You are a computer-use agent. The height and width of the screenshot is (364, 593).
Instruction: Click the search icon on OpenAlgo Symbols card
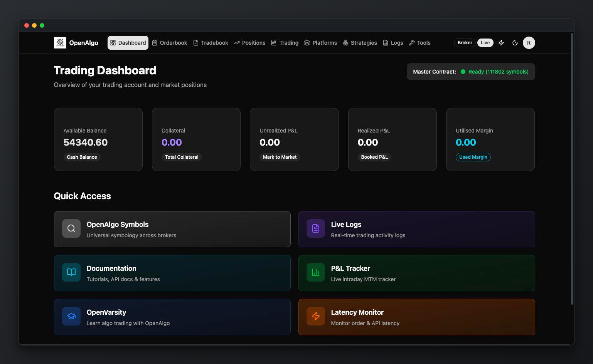pos(71,228)
